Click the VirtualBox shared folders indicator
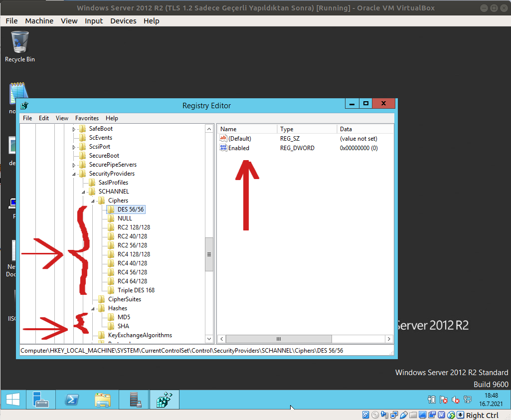 tap(413, 415)
